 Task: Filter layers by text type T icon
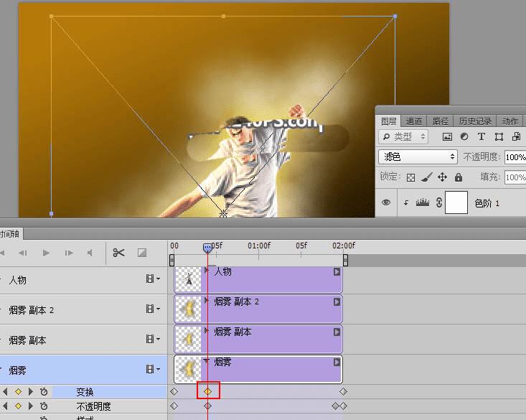point(482,136)
